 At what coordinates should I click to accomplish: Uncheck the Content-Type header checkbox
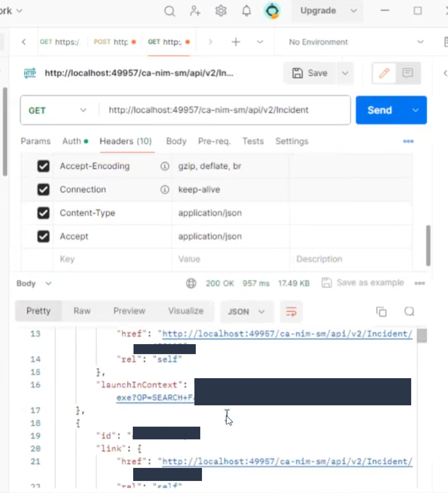[43, 213]
